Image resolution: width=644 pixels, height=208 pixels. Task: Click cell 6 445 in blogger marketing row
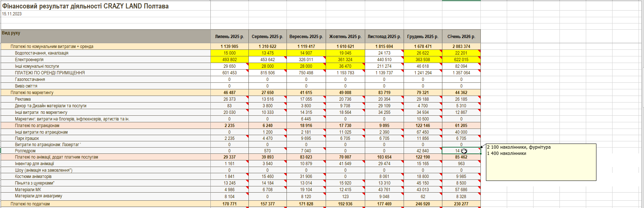coord(306,119)
